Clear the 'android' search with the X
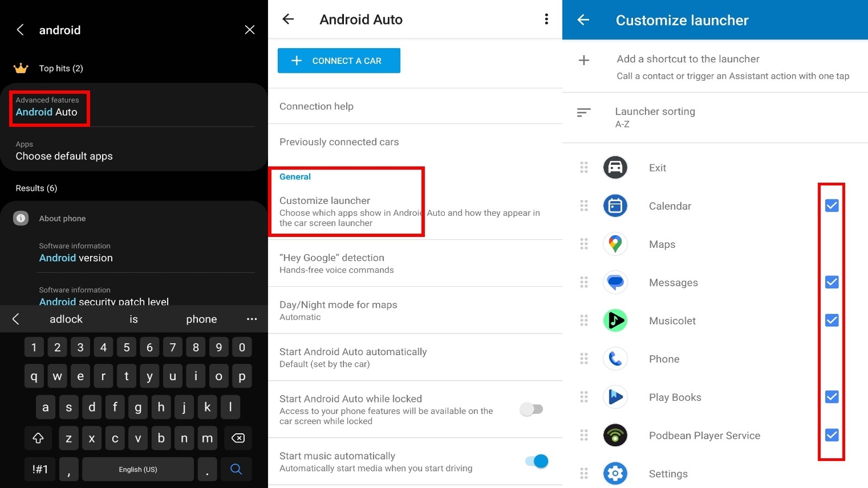The height and width of the screenshot is (488, 868). click(250, 30)
